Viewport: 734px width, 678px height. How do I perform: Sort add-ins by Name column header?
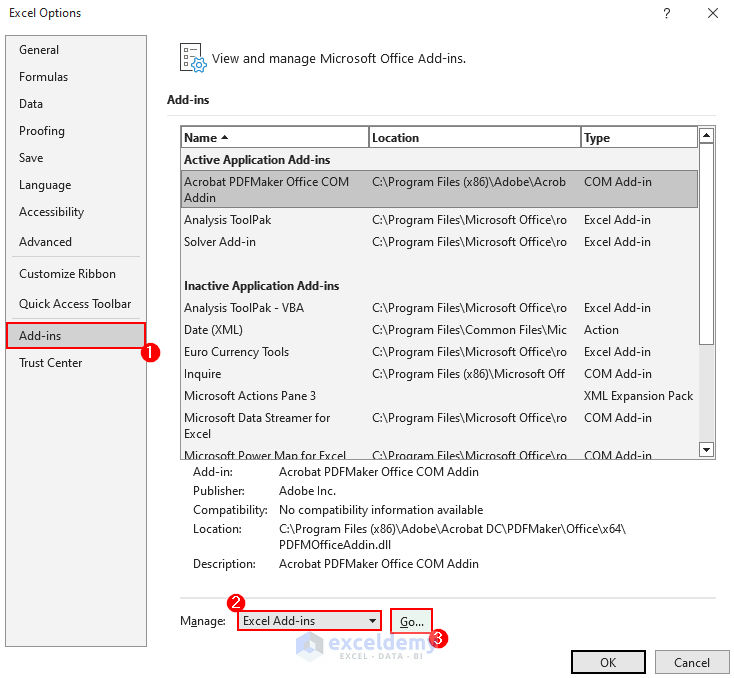pos(275,138)
